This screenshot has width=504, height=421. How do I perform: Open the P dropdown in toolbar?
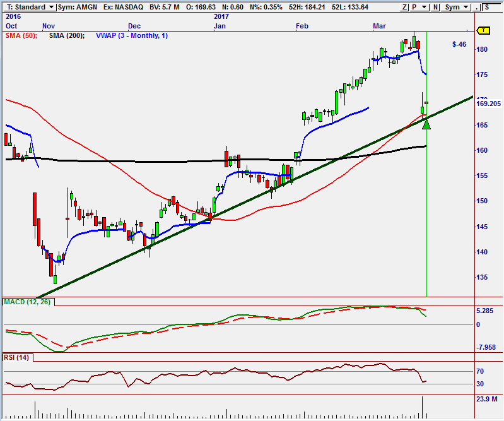[x=419, y=7]
